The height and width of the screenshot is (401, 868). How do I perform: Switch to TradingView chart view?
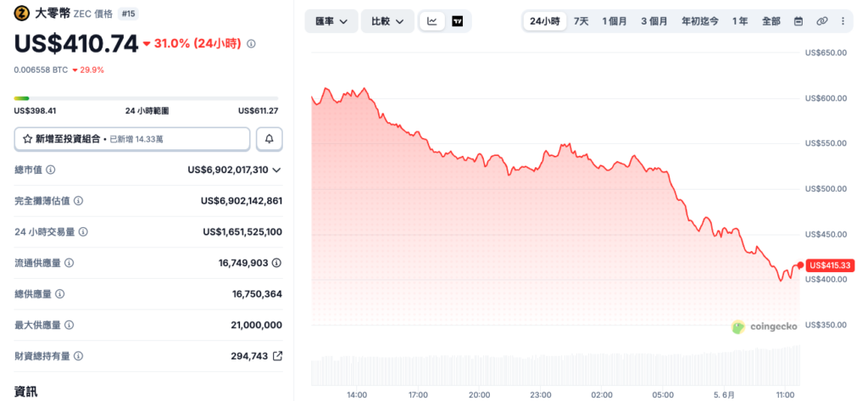tap(457, 21)
